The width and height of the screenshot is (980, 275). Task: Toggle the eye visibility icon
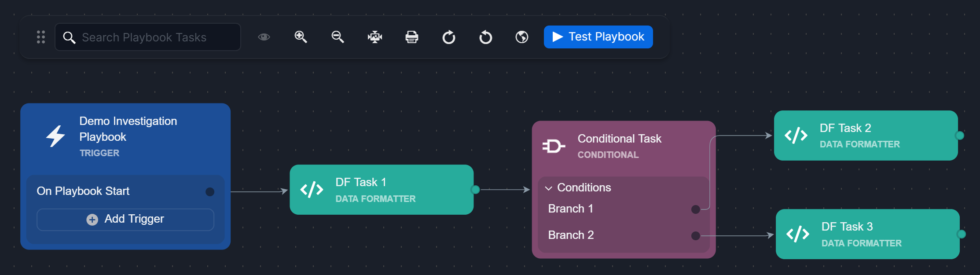pos(264,37)
